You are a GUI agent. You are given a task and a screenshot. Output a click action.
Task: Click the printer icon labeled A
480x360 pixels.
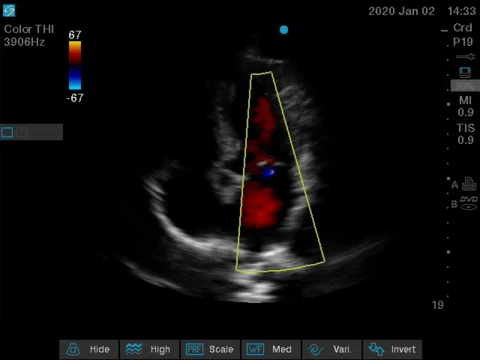[469, 184]
